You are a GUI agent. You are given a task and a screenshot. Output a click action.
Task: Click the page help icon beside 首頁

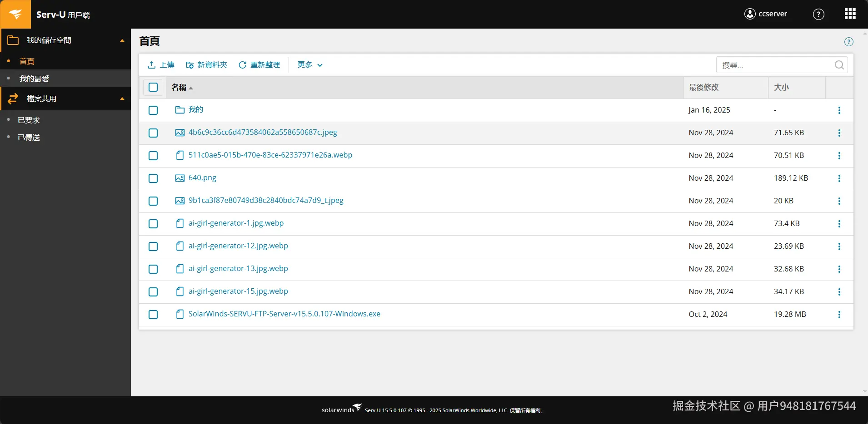pyautogui.click(x=848, y=42)
